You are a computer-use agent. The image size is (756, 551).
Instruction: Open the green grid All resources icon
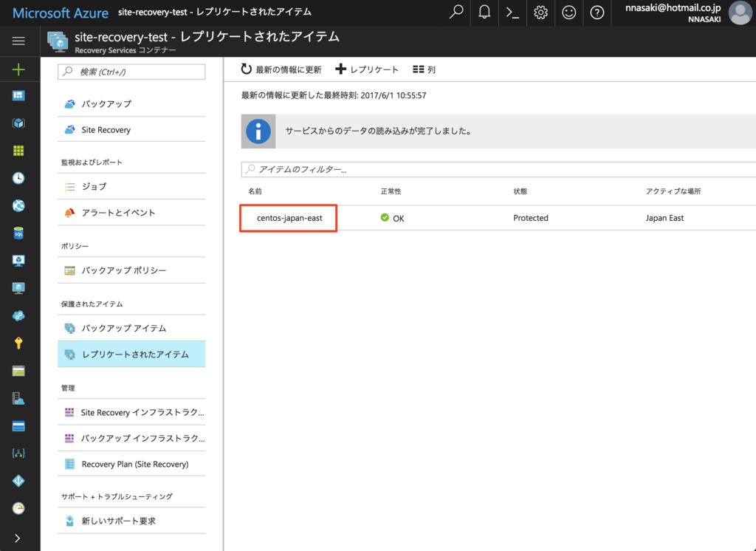(18, 151)
